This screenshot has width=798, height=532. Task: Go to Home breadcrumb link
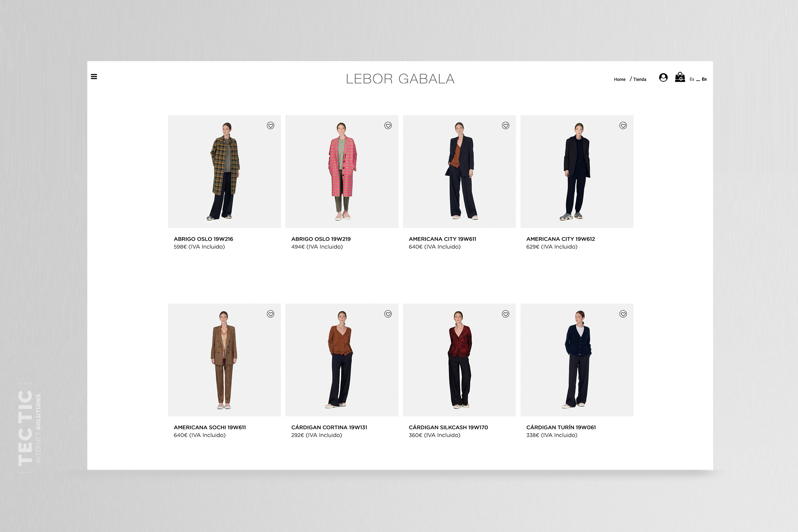point(620,79)
